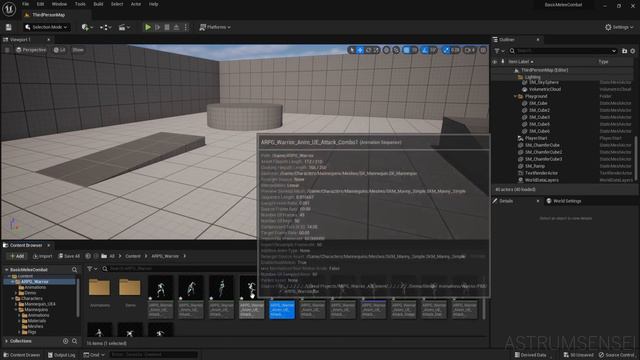
Task: Expand the Collections section
Action: pos(6,341)
